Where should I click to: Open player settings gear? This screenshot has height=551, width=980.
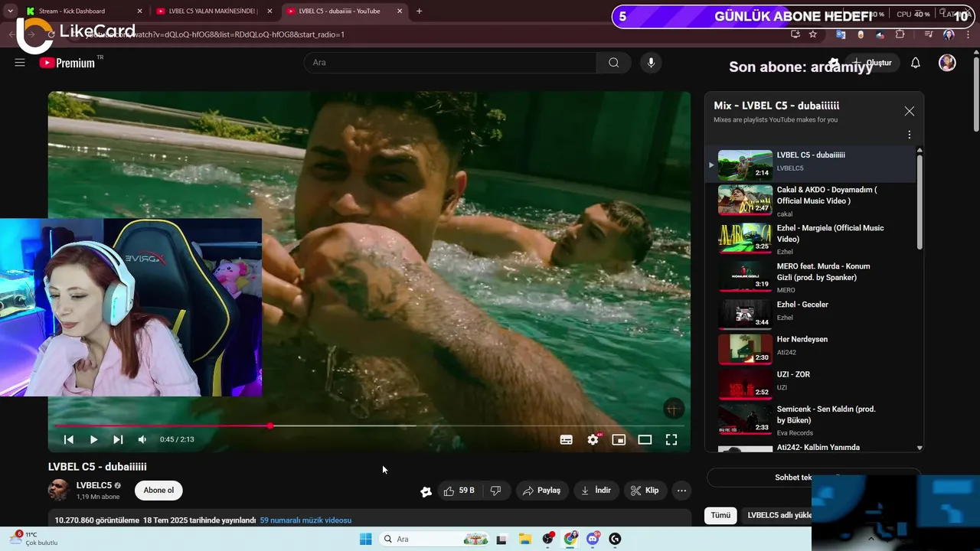point(593,439)
